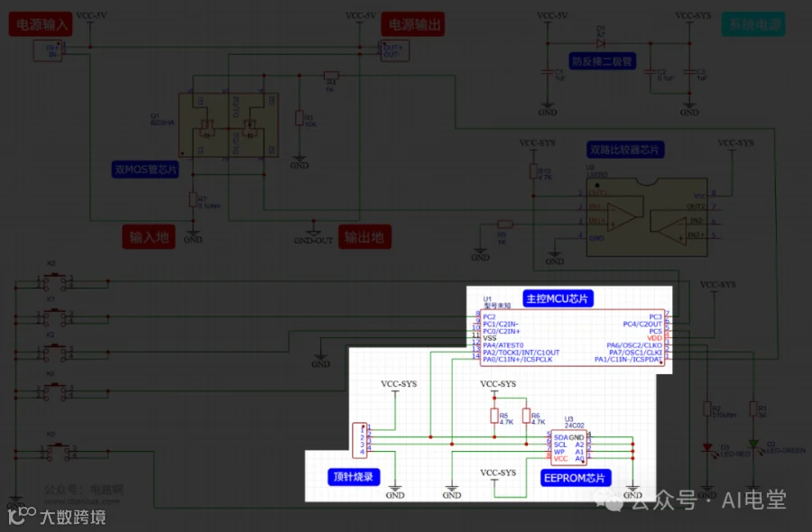Click the WP pin of the 24C02
The height and width of the screenshot is (532, 812).
[x=558, y=452]
